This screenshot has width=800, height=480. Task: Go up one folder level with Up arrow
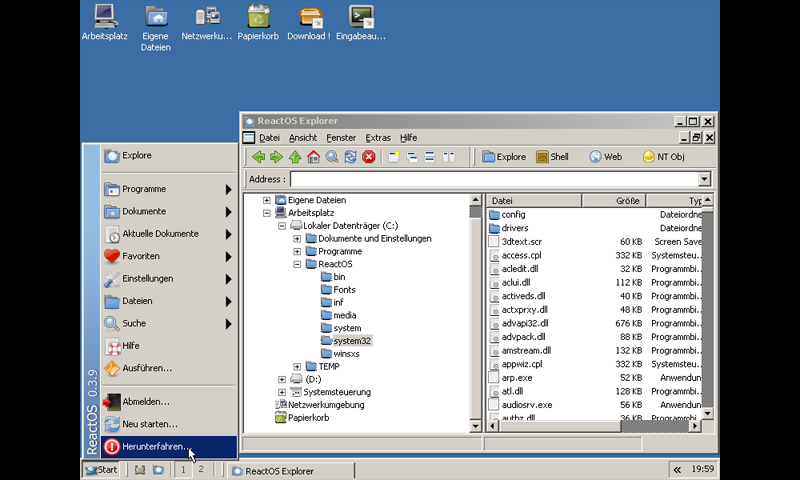(295, 157)
